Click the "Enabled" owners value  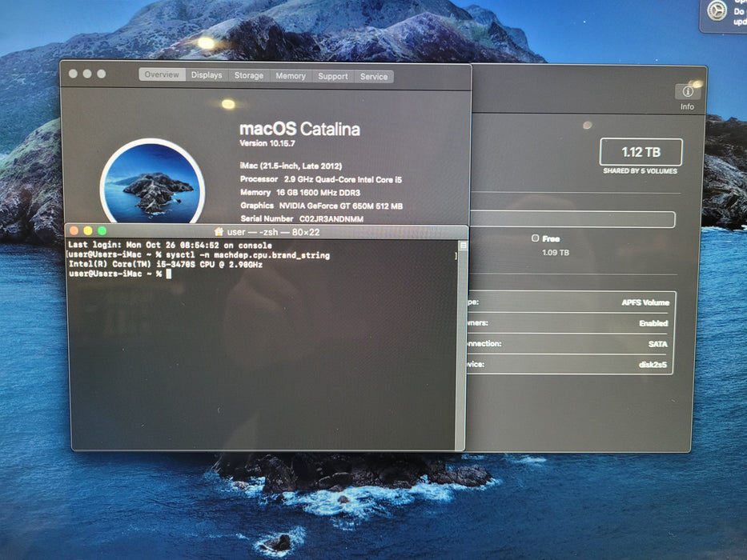tap(653, 323)
